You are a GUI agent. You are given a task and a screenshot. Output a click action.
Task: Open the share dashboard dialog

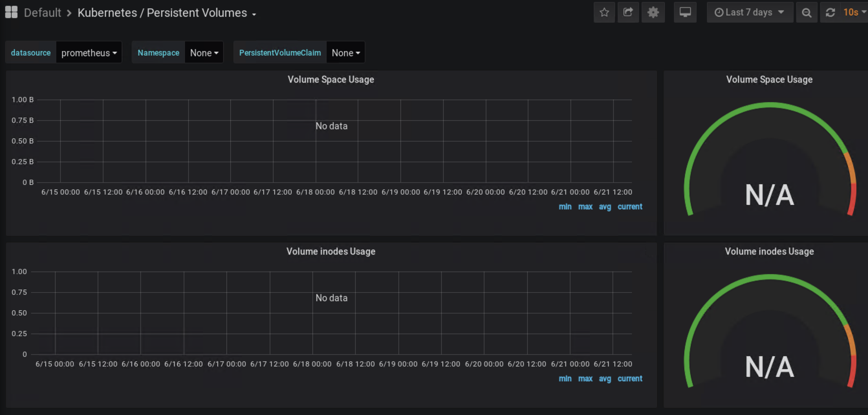pyautogui.click(x=628, y=13)
